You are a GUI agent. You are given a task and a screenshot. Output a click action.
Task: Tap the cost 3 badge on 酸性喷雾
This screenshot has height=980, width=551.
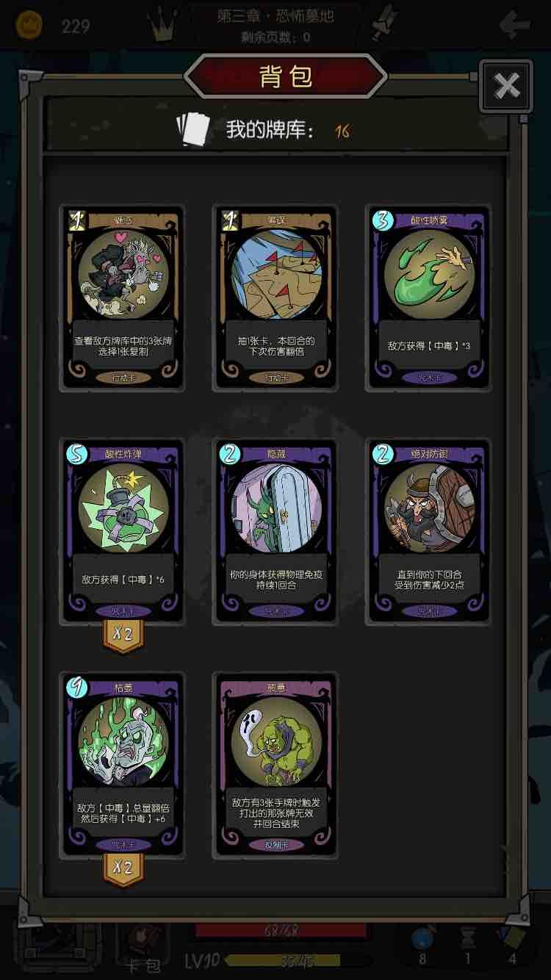pos(383,220)
